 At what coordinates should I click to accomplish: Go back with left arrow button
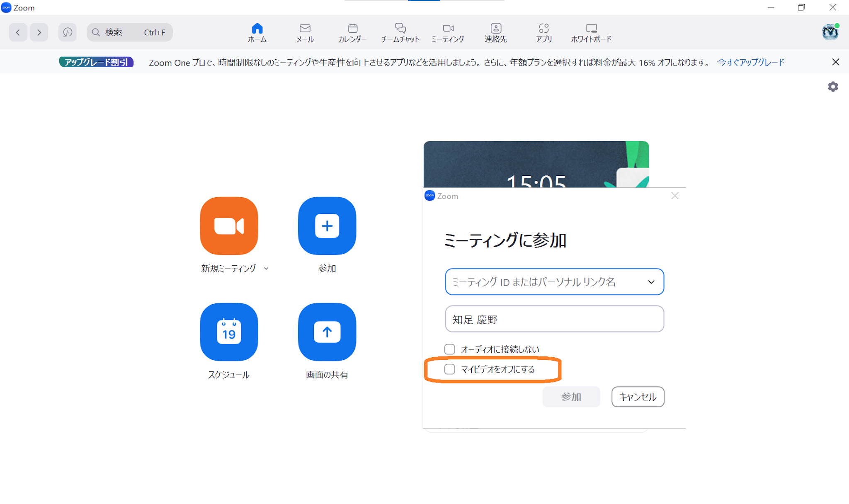[18, 32]
